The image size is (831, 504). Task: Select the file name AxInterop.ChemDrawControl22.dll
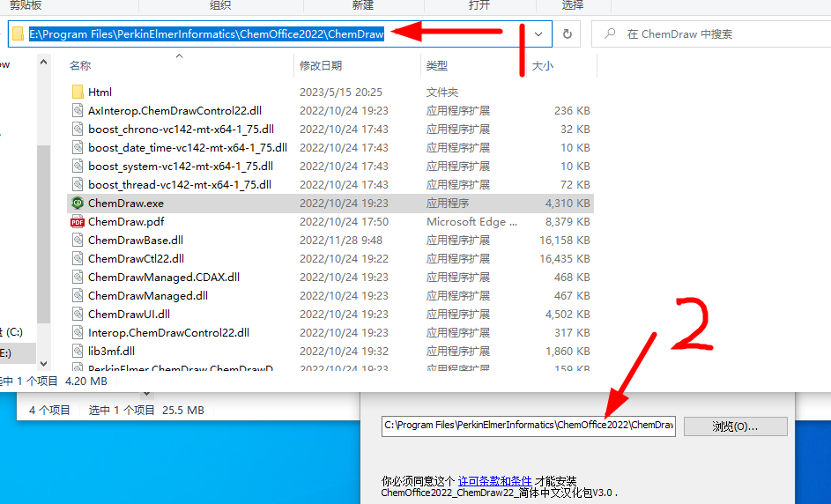174,111
